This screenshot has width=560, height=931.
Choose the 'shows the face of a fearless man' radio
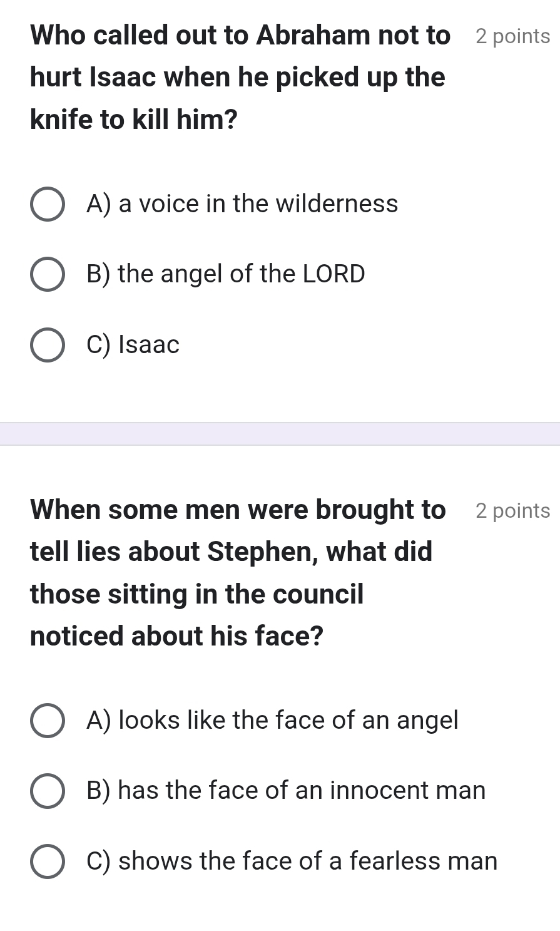[x=47, y=862]
